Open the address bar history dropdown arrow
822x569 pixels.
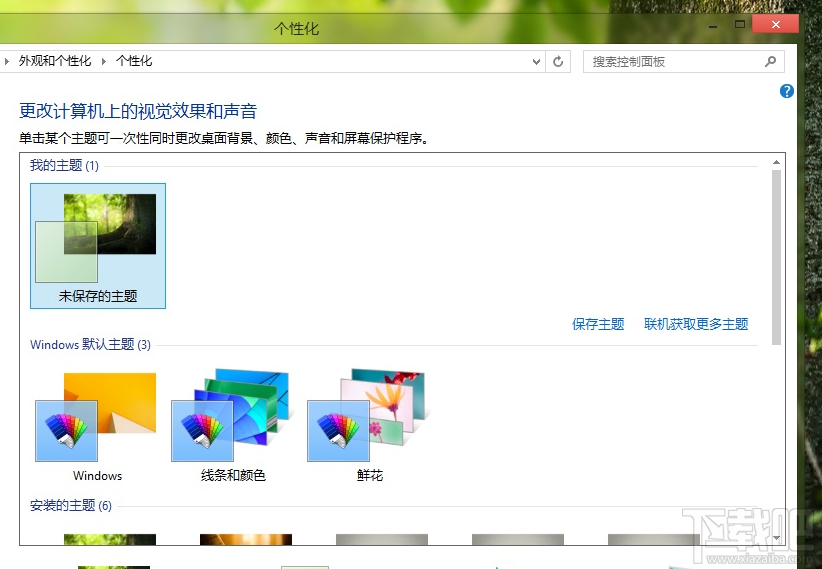[x=536, y=62]
